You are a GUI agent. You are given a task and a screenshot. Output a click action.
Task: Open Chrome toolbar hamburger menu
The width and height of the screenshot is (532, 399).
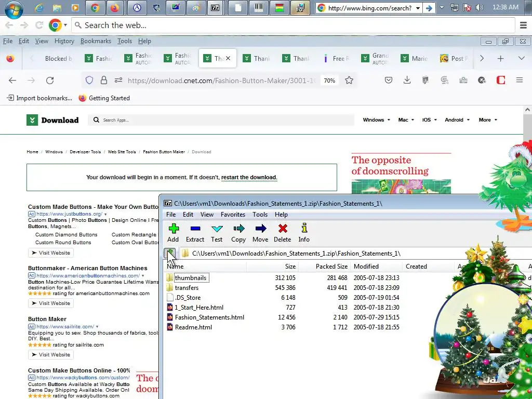pos(523,25)
